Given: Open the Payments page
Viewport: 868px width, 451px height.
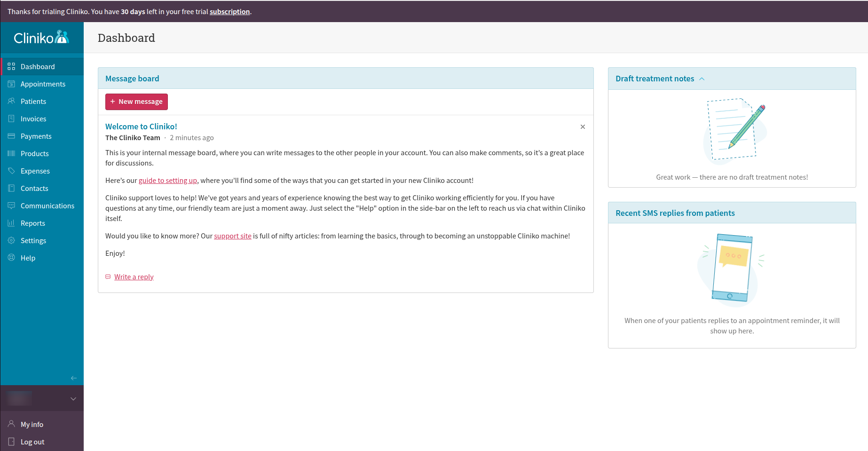Looking at the screenshot, I should pos(42,136).
